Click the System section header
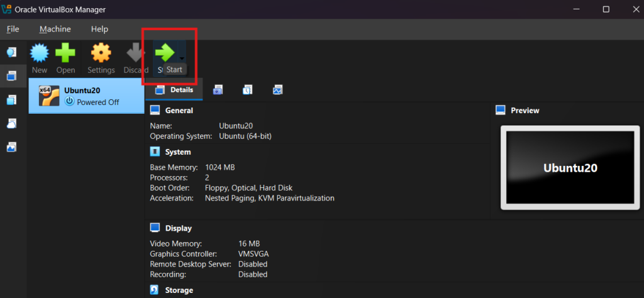 tap(178, 152)
